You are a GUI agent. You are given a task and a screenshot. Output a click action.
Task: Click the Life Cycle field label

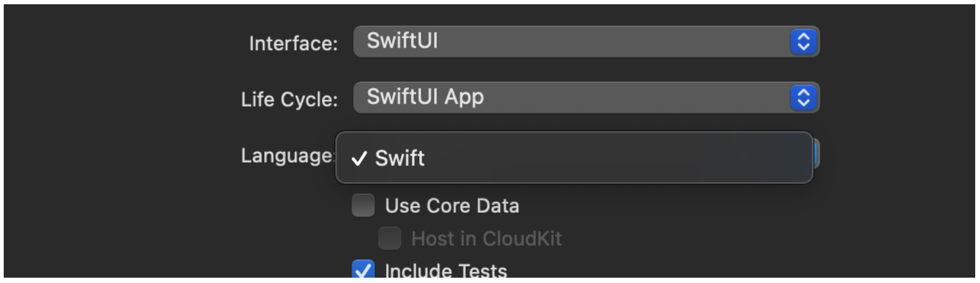pos(289,99)
